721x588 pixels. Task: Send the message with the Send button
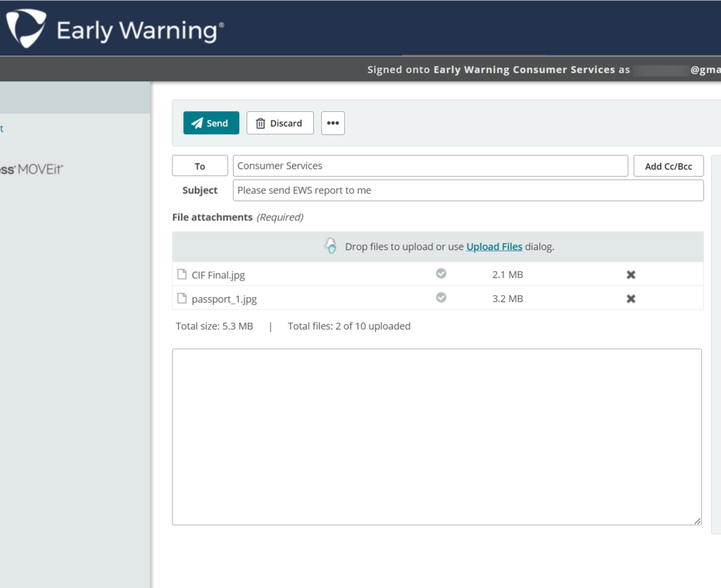(211, 123)
